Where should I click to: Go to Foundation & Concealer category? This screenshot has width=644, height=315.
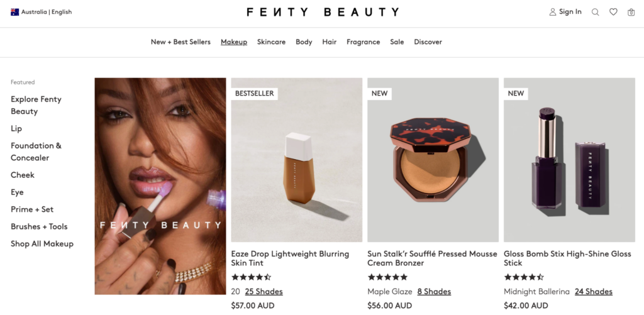pos(36,152)
